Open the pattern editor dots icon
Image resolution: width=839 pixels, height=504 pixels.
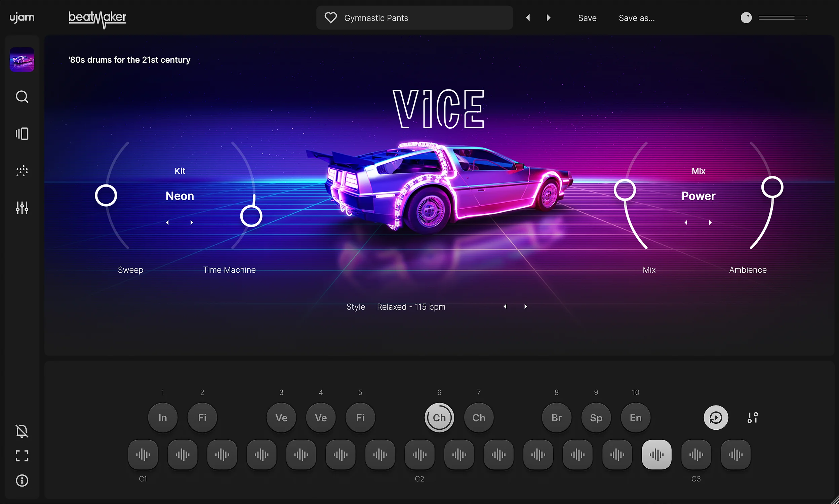click(x=22, y=171)
